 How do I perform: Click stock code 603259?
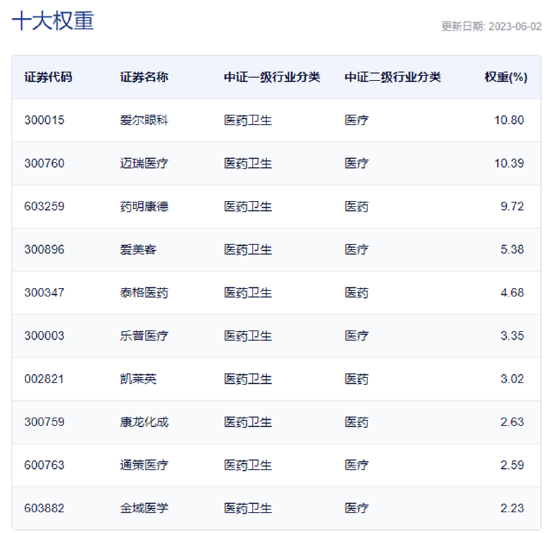[44, 207]
